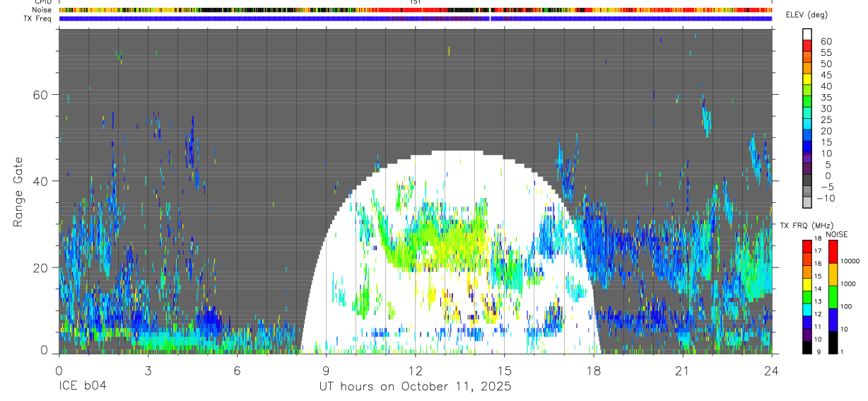Click the 'ELEV (deg)' legend title

click(x=807, y=15)
